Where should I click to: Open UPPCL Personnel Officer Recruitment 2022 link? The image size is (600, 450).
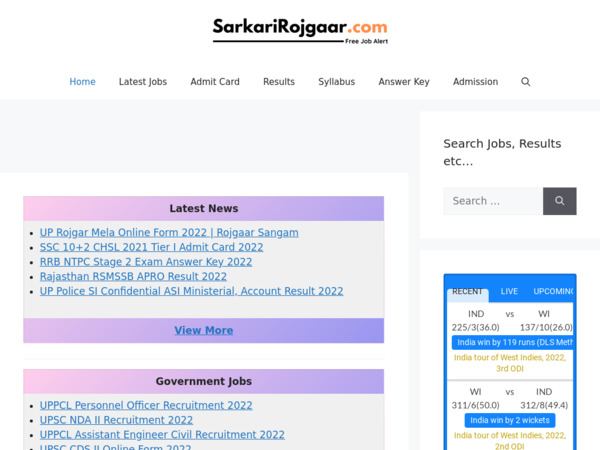[x=146, y=405]
